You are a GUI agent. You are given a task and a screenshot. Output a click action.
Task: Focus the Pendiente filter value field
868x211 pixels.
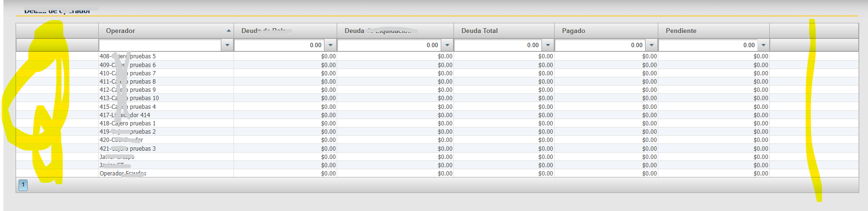coord(708,45)
